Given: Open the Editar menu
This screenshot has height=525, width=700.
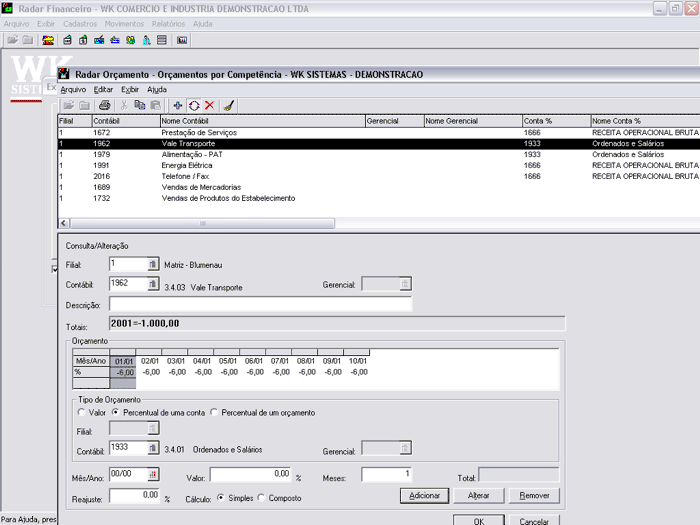Looking at the screenshot, I should [x=103, y=89].
